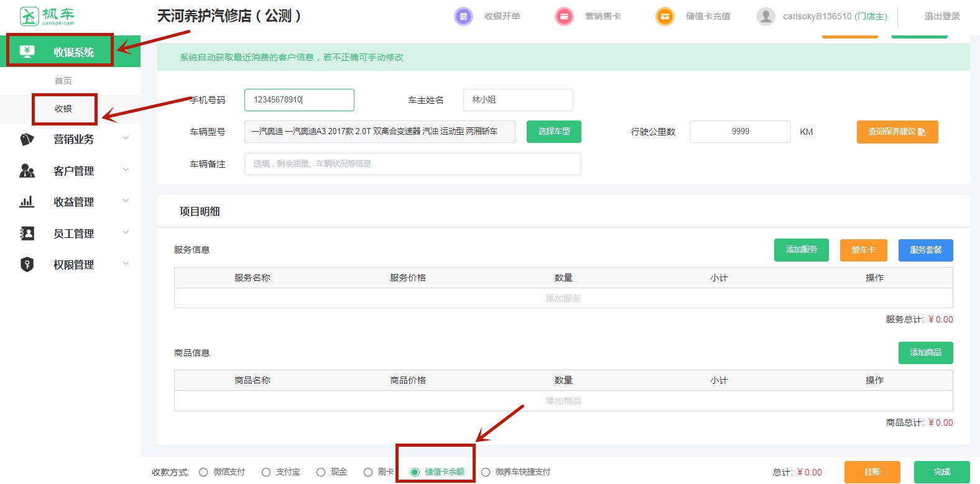Expand 员工管理 submenu arrow
Image resolution: width=980 pixels, height=484 pixels.
[x=126, y=232]
